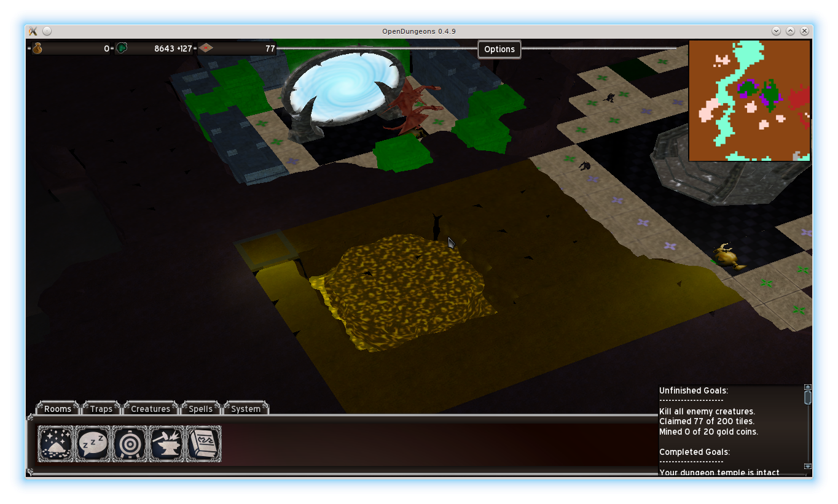This screenshot has width=838, height=504.
Task: Open the Options menu button
Action: [499, 49]
